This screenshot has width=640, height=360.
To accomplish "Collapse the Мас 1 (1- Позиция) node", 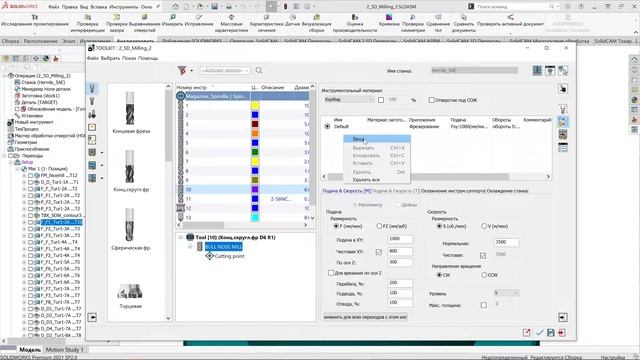I will 18,169.
